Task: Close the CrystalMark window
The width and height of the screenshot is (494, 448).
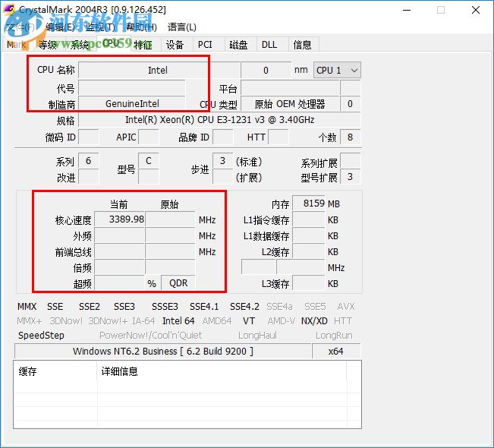Action: 476,10
